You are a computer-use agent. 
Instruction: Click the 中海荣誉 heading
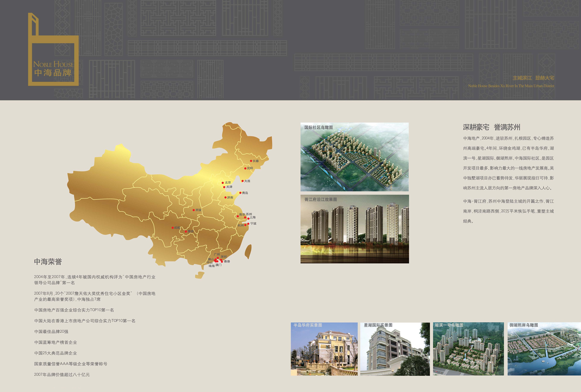point(48,262)
